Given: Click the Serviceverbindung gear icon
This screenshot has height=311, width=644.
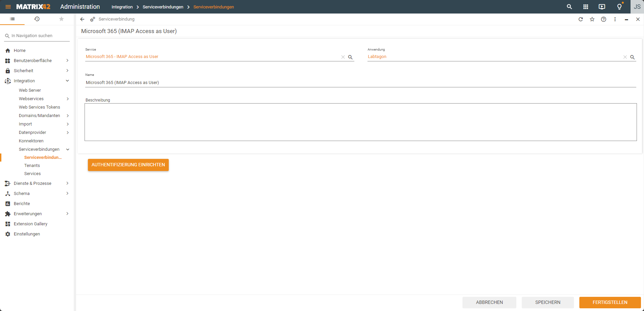Looking at the screenshot, I should pos(93,19).
